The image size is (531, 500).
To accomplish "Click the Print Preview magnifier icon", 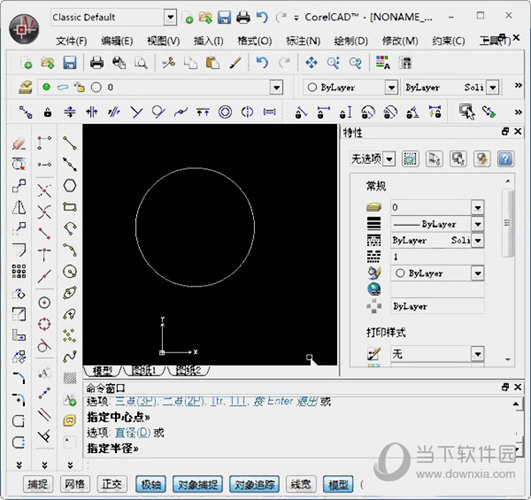I will (x=141, y=63).
